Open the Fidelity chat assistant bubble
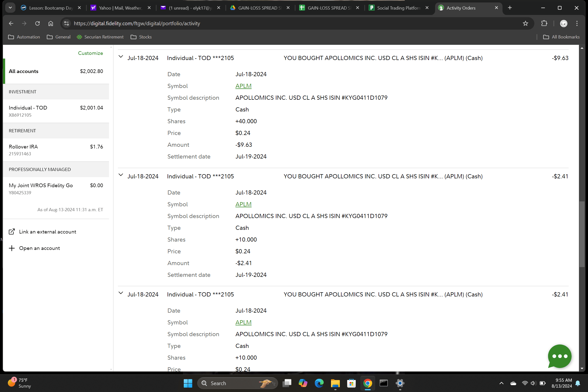Viewport: 588px width, 392px height. (559, 356)
